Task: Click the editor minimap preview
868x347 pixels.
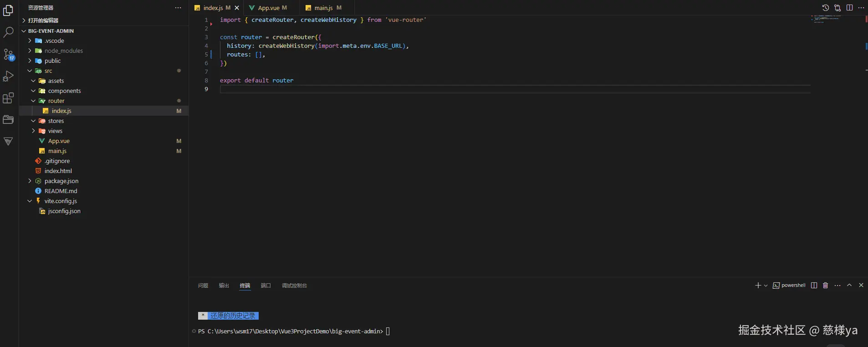Action: 828,19
